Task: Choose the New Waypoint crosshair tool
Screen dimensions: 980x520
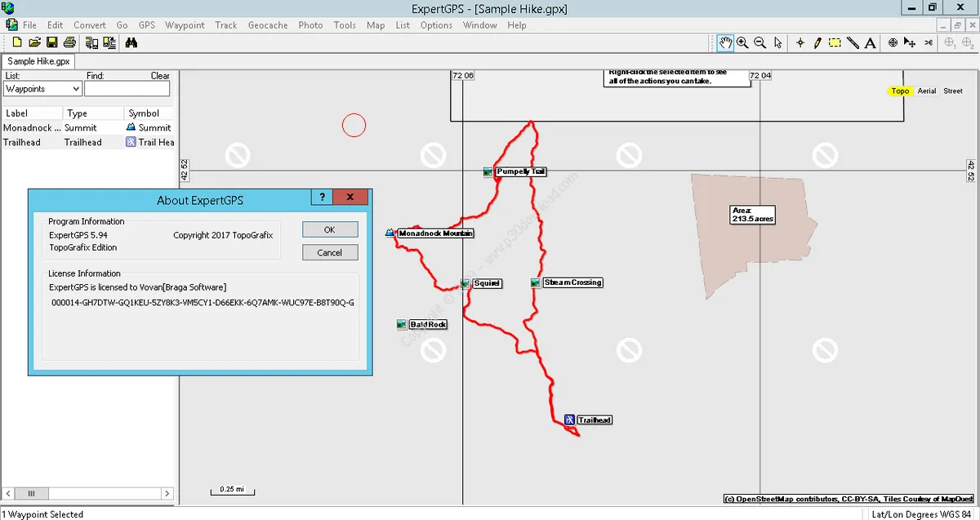Action: click(800, 42)
